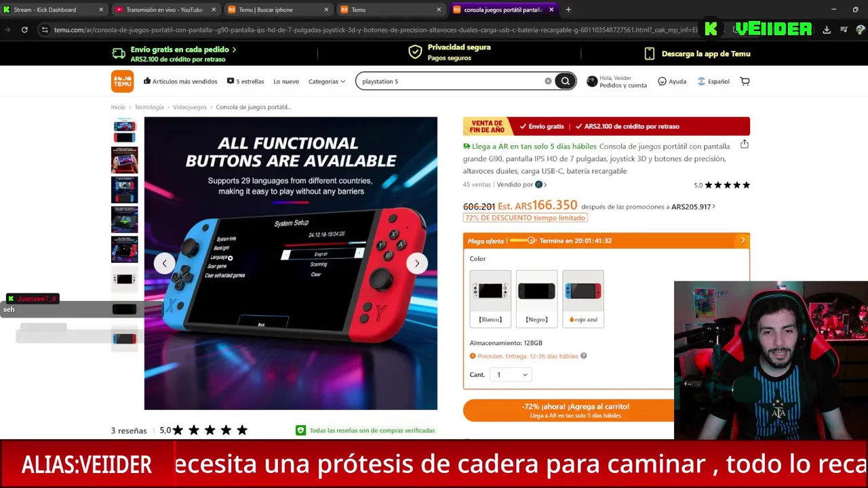Image resolution: width=868 pixels, height=488 pixels.
Task: Select first product thumbnail
Action: click(x=124, y=130)
